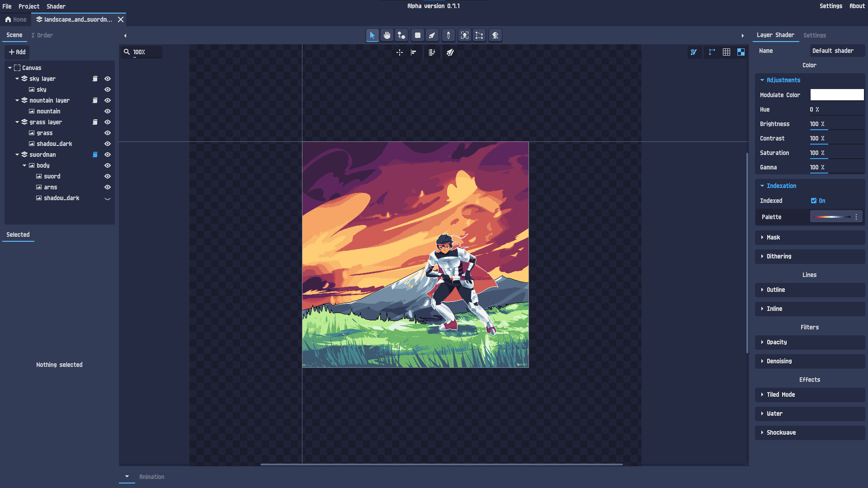Disable the Indexed On checkbox

(813, 201)
